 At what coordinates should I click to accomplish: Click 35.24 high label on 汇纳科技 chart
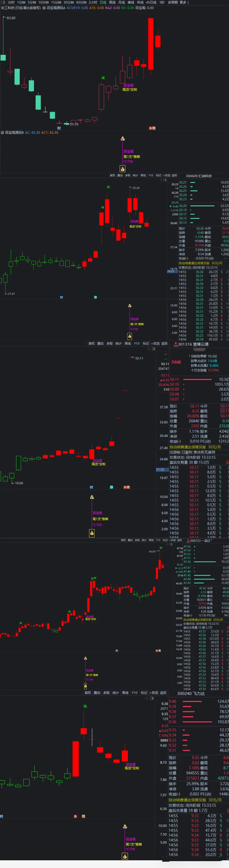pos(135,188)
